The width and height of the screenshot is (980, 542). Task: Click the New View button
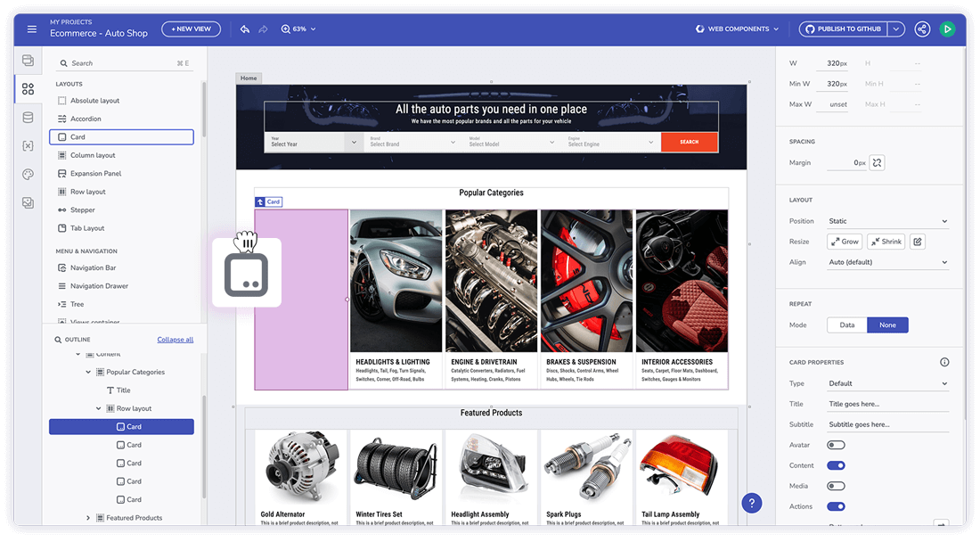(x=191, y=29)
